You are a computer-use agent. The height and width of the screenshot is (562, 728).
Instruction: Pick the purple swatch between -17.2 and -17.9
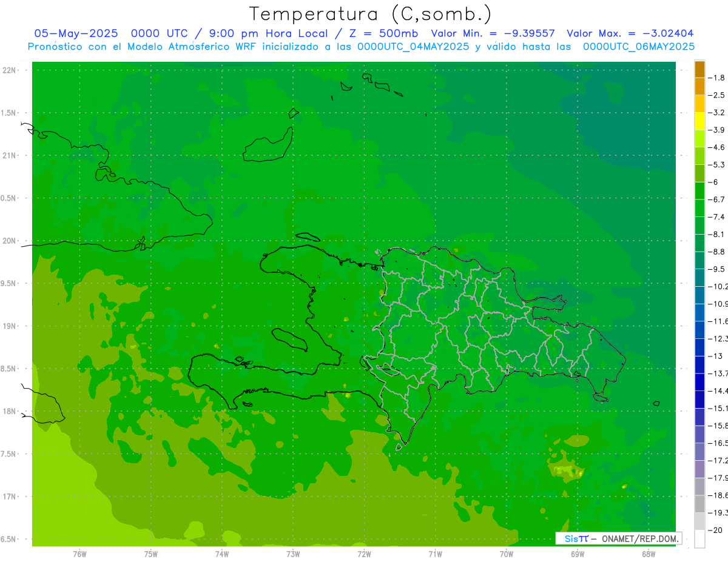click(699, 469)
